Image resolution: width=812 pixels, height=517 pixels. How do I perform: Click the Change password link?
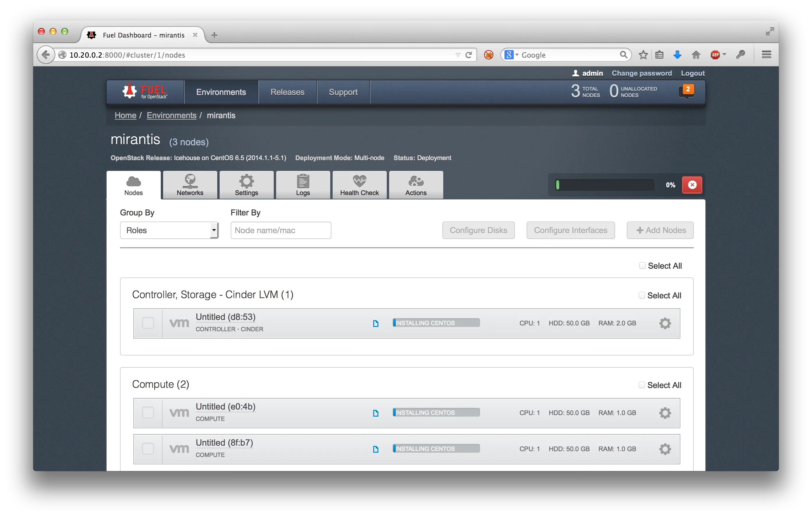(641, 73)
